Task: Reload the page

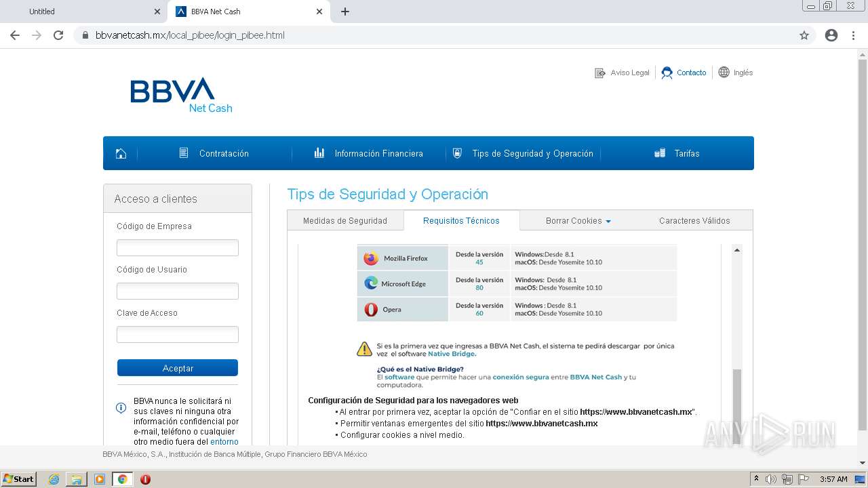Action: coord(58,35)
